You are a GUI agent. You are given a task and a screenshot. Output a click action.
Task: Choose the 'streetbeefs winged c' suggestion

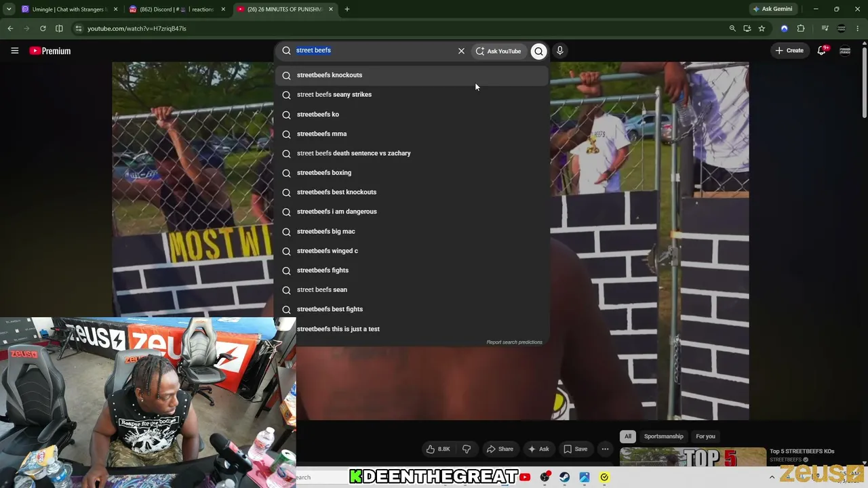412,251
